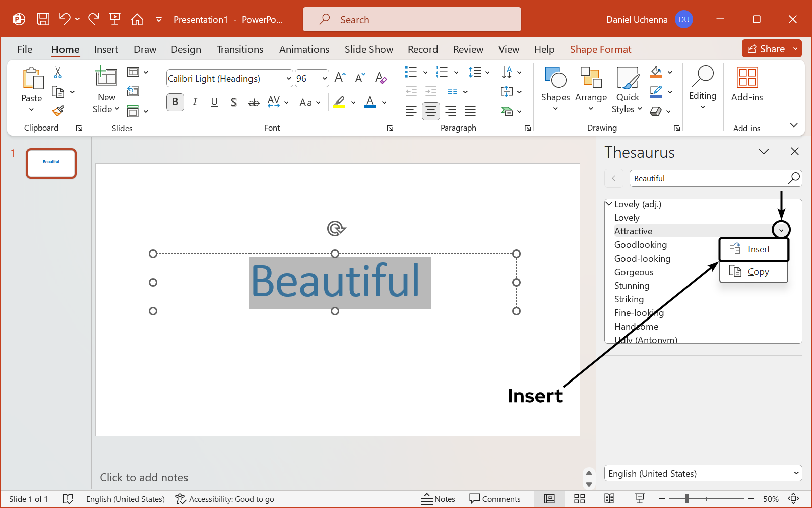The height and width of the screenshot is (508, 812).
Task: Open the font name dropdown
Action: (289, 79)
